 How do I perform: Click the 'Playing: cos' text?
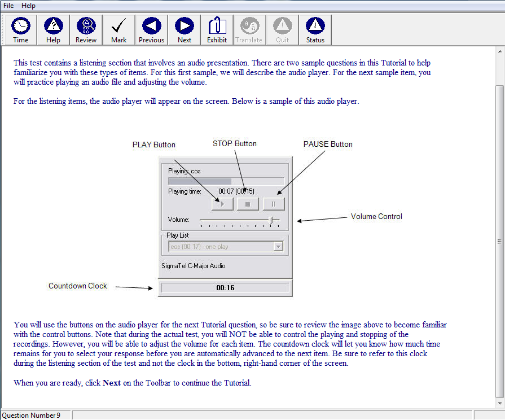pos(184,171)
